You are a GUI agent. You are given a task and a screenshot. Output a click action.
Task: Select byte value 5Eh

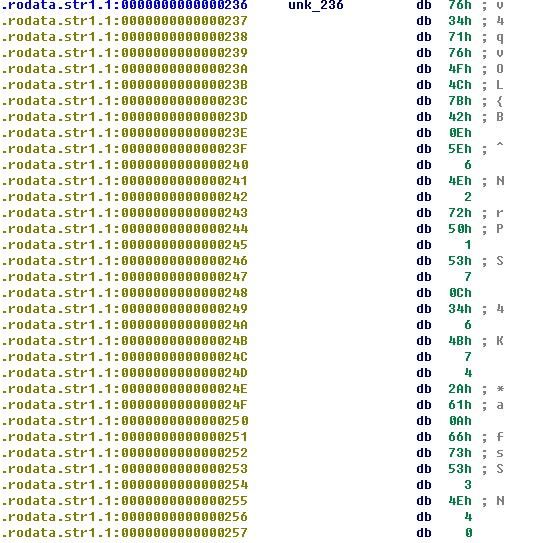click(460, 149)
